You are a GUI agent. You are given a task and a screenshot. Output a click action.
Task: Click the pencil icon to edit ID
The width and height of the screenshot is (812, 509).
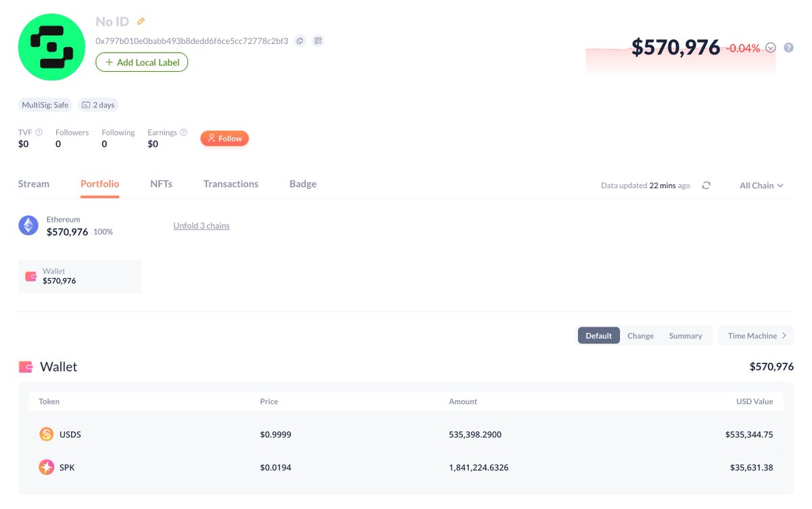[141, 22]
